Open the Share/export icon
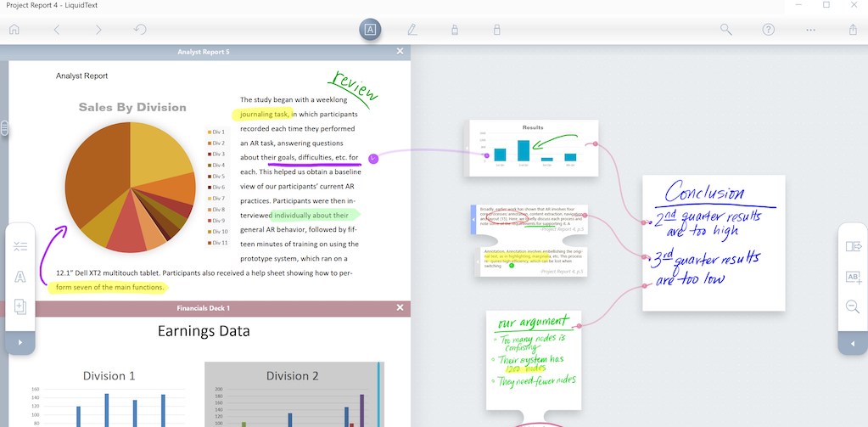 click(853, 30)
